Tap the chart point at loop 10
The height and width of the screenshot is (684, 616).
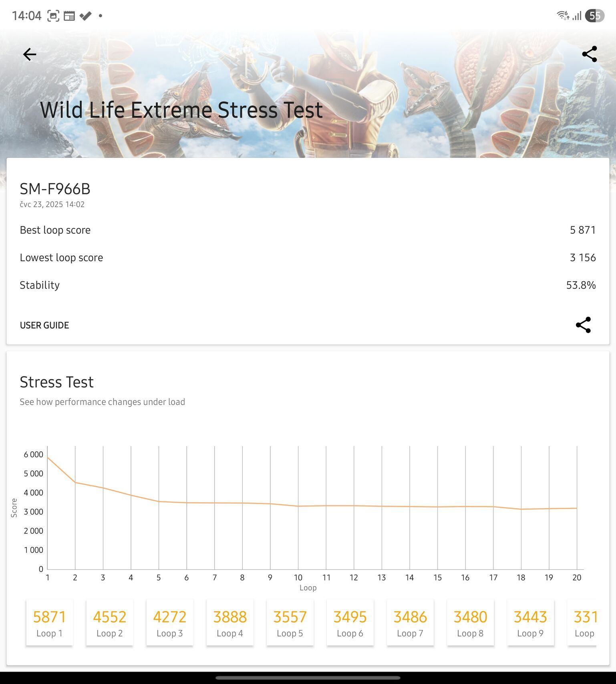pyautogui.click(x=298, y=506)
